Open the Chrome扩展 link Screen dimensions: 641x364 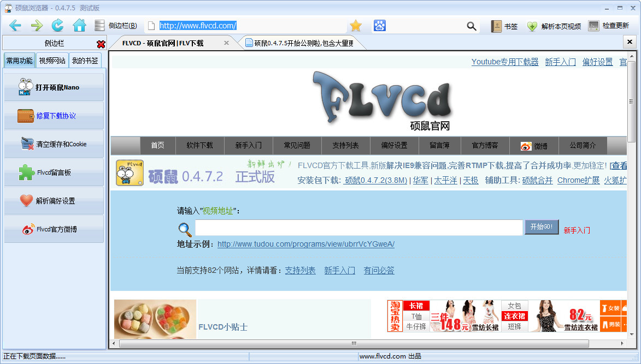(579, 181)
